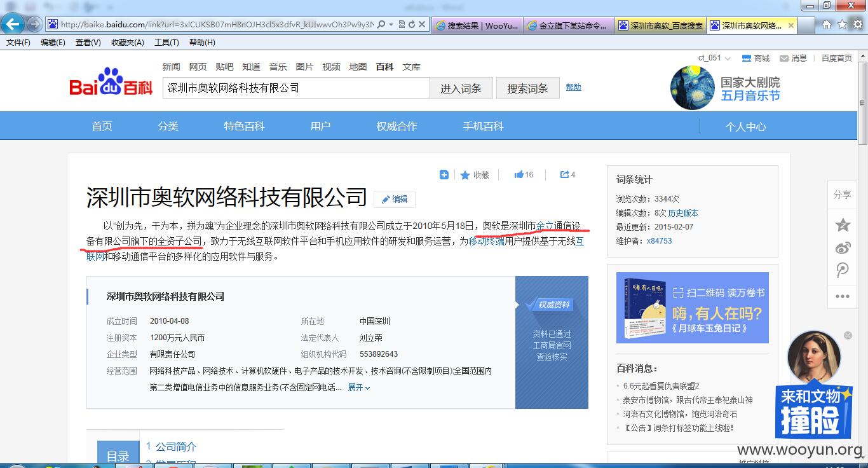Click the 百度首页 link at top right

click(836, 58)
